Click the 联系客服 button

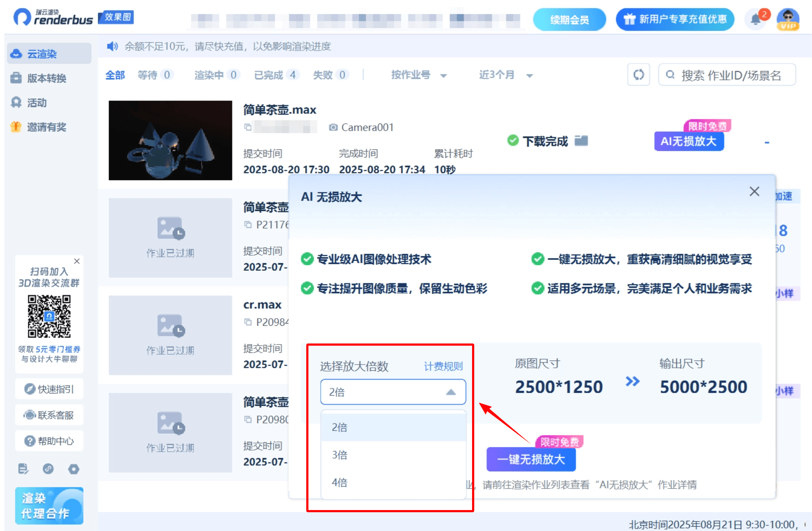[x=49, y=415]
